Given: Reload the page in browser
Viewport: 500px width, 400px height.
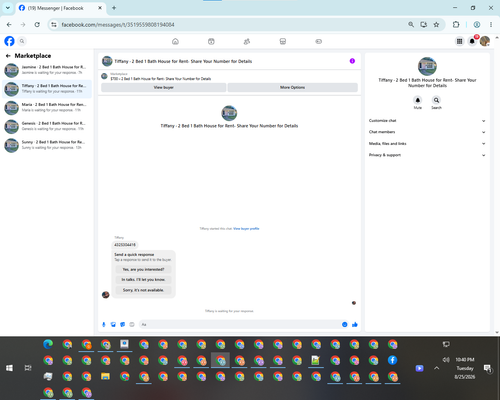Looking at the screenshot, I should 37,24.
